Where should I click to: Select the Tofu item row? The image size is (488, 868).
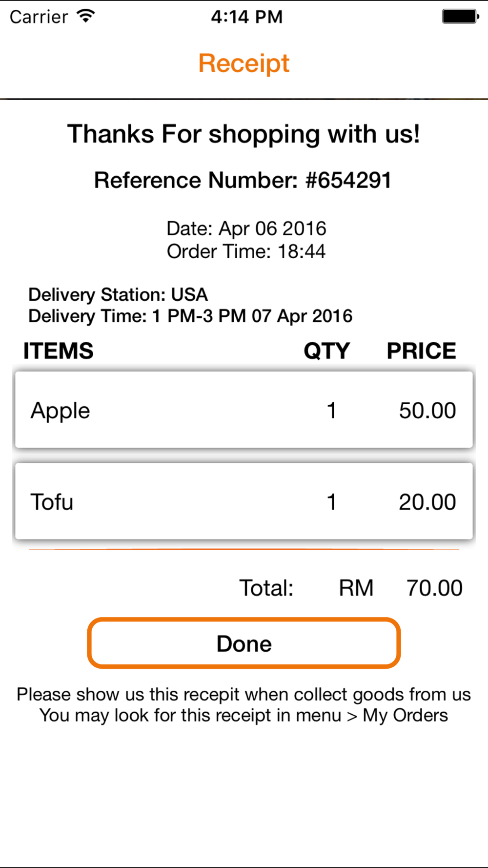pyautogui.click(x=244, y=501)
